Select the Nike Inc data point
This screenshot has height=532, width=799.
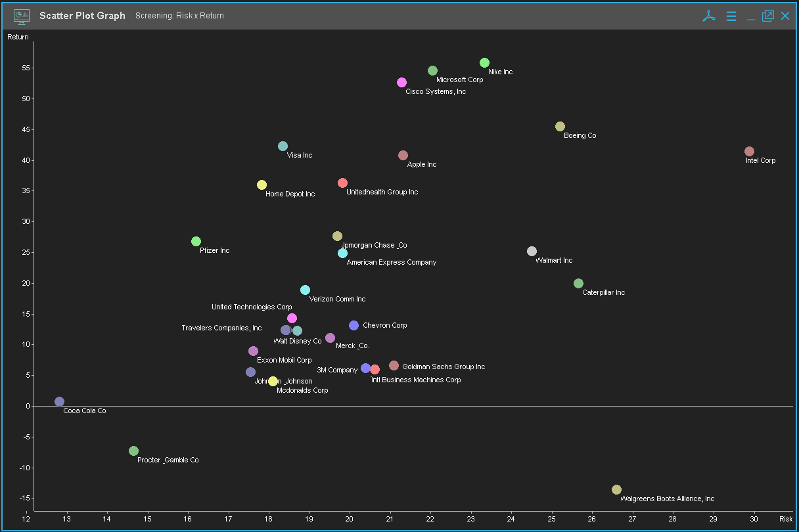[484, 62]
